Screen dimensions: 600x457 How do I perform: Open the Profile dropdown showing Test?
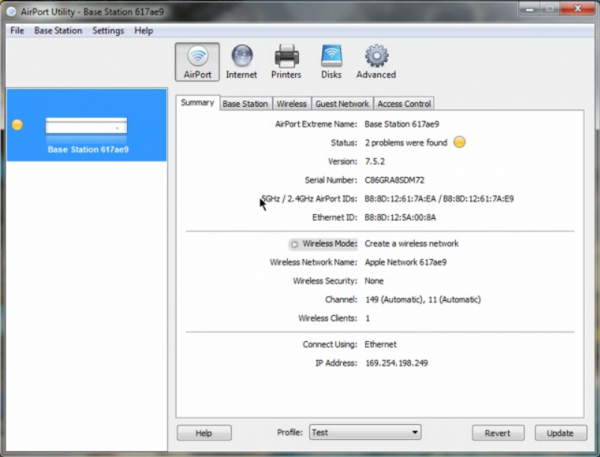tap(365, 433)
